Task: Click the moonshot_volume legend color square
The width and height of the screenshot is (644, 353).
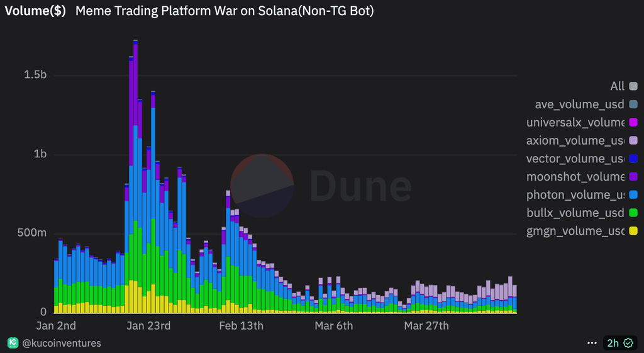Action: (x=633, y=177)
